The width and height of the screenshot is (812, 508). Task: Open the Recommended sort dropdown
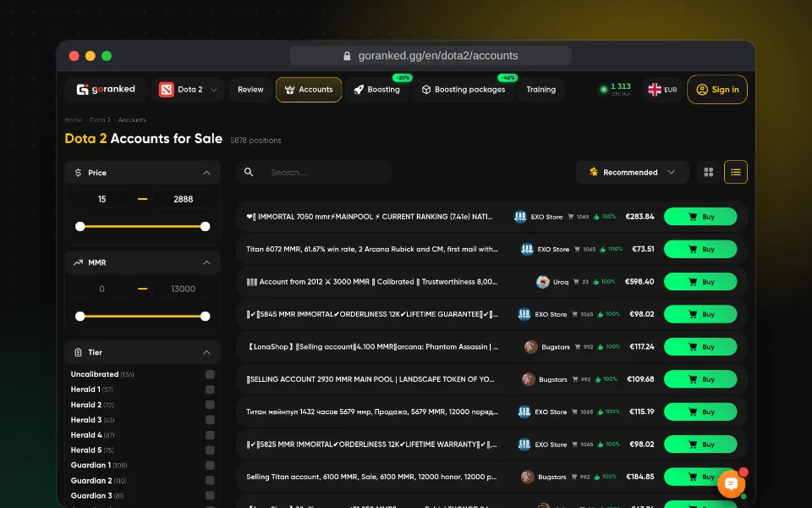(x=633, y=172)
